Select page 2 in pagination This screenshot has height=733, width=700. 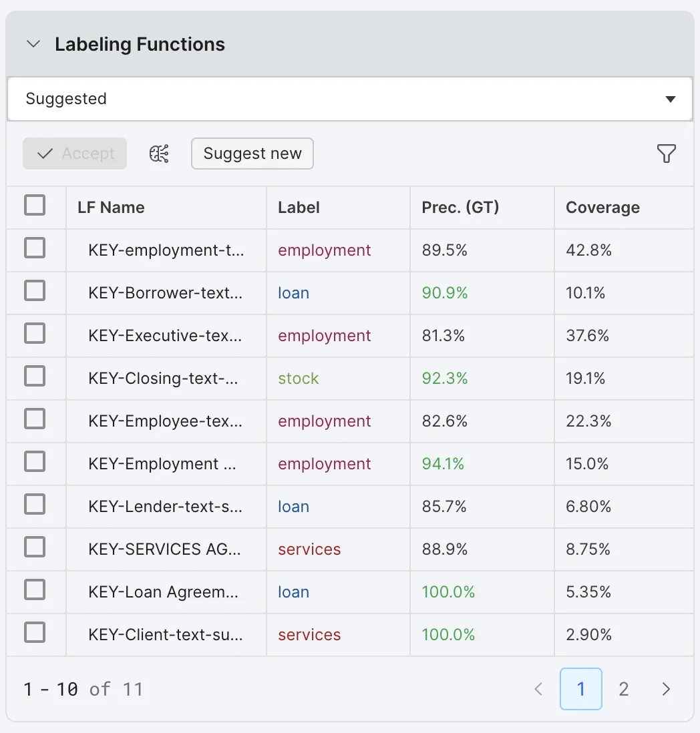tap(624, 689)
